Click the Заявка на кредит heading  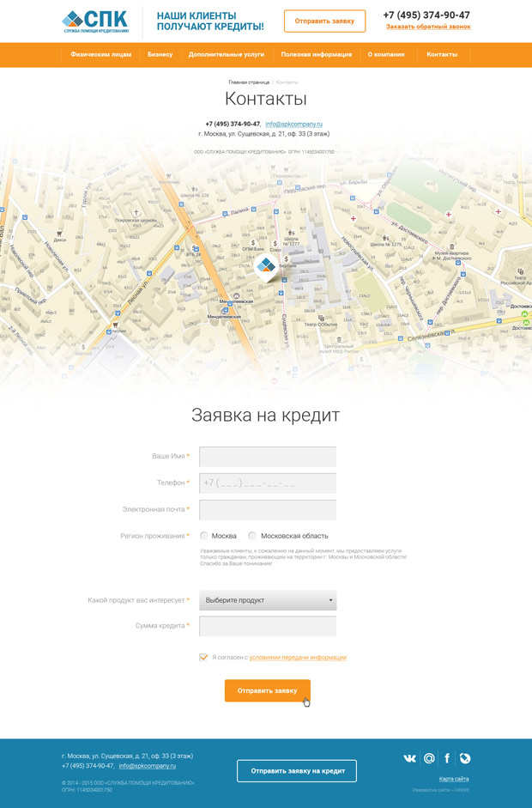266,415
